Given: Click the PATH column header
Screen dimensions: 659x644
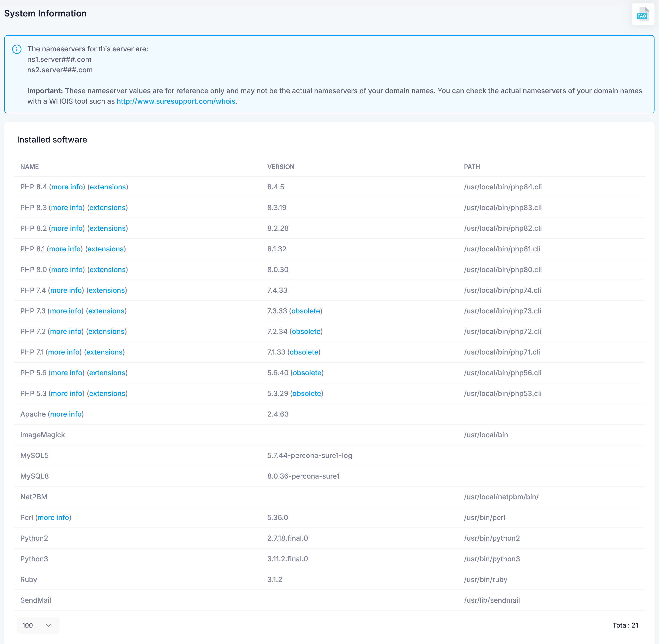Looking at the screenshot, I should (472, 166).
